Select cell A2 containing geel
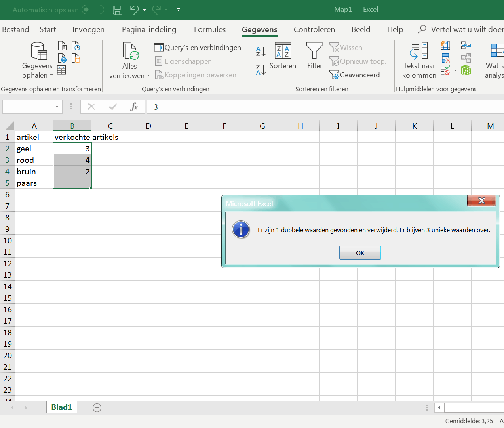The image size is (504, 428). (x=34, y=149)
